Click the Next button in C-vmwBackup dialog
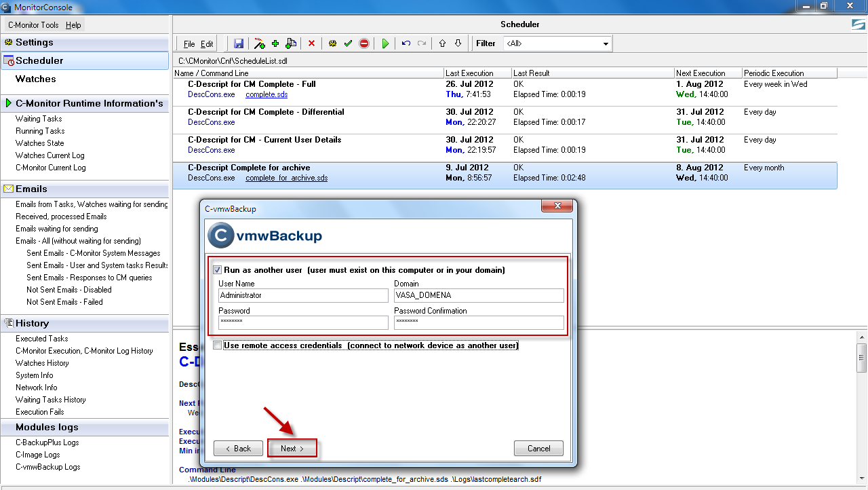868x490 pixels. [292, 449]
